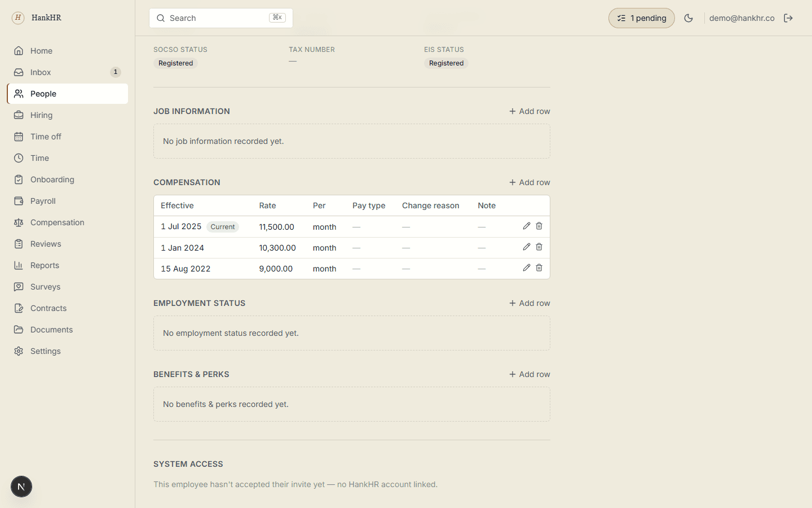812x508 pixels.
Task: Click the Change reason column header
Action: click(431, 205)
